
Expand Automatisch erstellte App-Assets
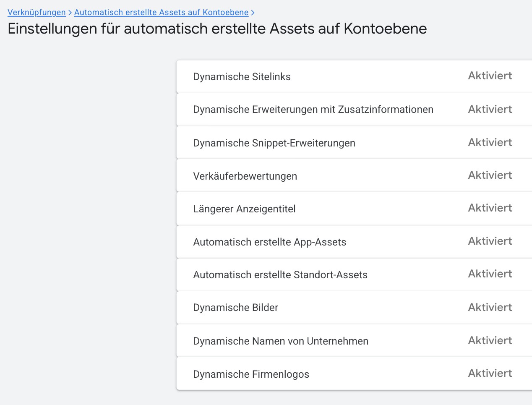tap(270, 242)
